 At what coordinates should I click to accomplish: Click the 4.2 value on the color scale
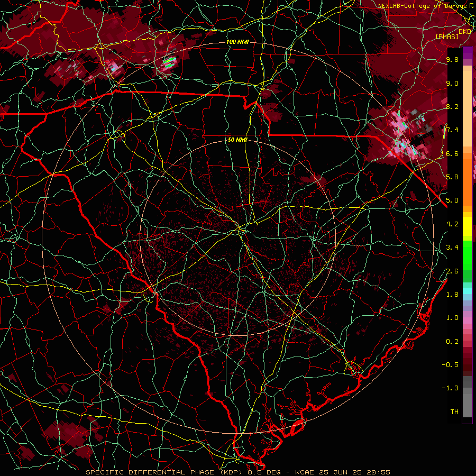(452, 224)
